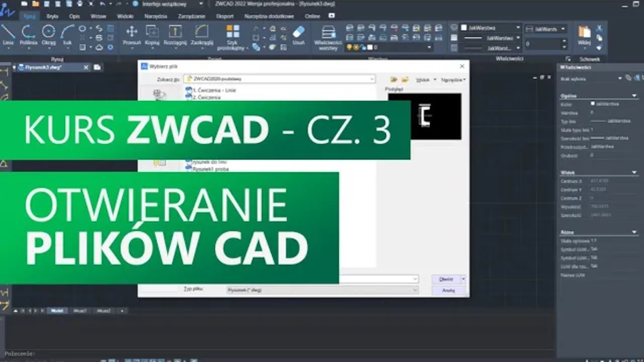This screenshot has height=362, width=644.
Task: Switch to the Rysuj ribbon tab
Action: pos(29,16)
